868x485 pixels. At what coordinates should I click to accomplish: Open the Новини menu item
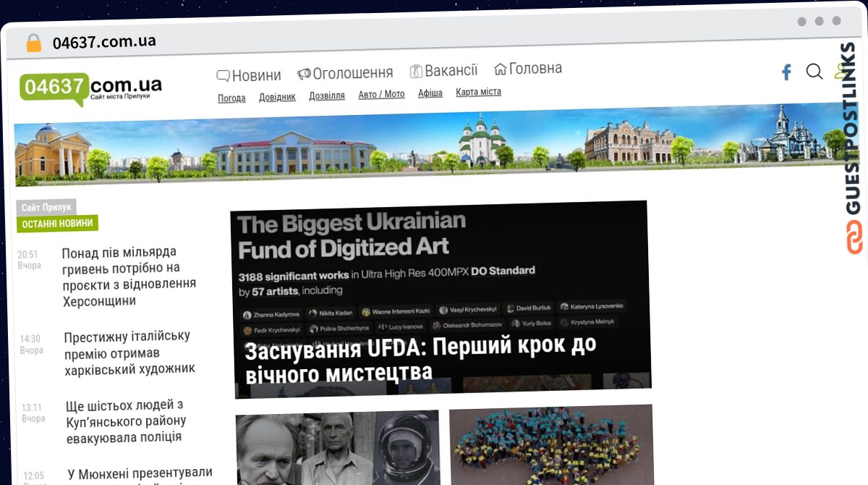tap(249, 75)
